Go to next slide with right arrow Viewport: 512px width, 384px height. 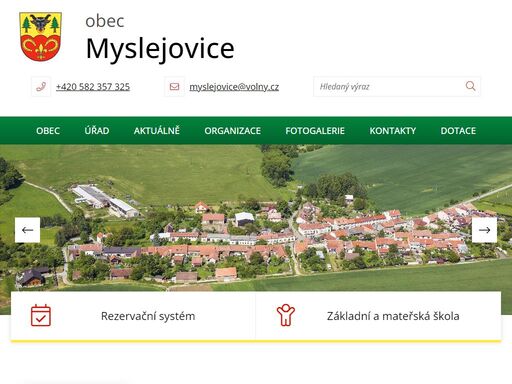[x=484, y=230]
